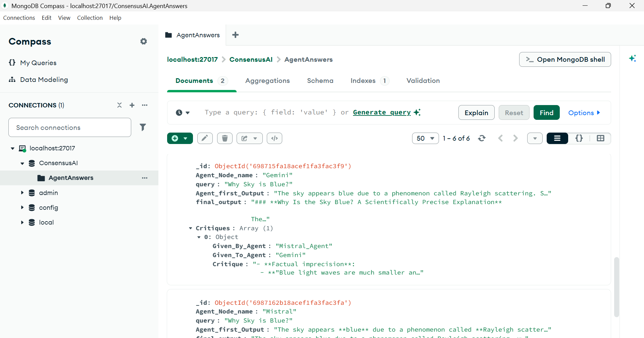The width and height of the screenshot is (644, 338).
Task: Open the AI assistant sparkle icon
Action: 632,58
